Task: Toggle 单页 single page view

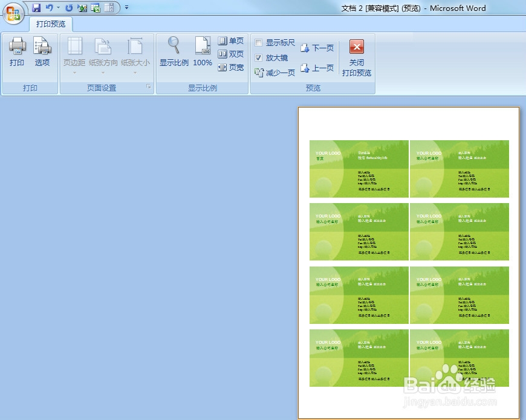Action: point(231,41)
